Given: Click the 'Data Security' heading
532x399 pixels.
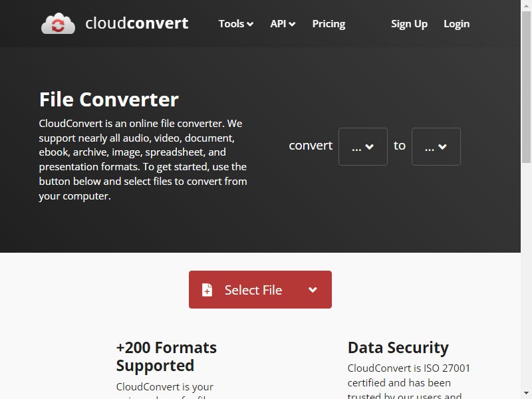Looking at the screenshot, I should (x=398, y=347).
